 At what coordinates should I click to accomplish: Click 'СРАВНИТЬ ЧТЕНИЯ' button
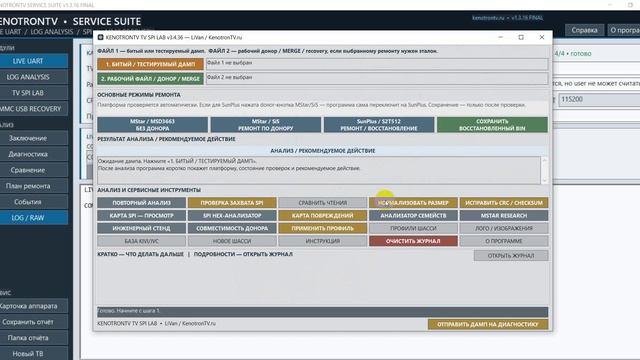[x=322, y=202]
